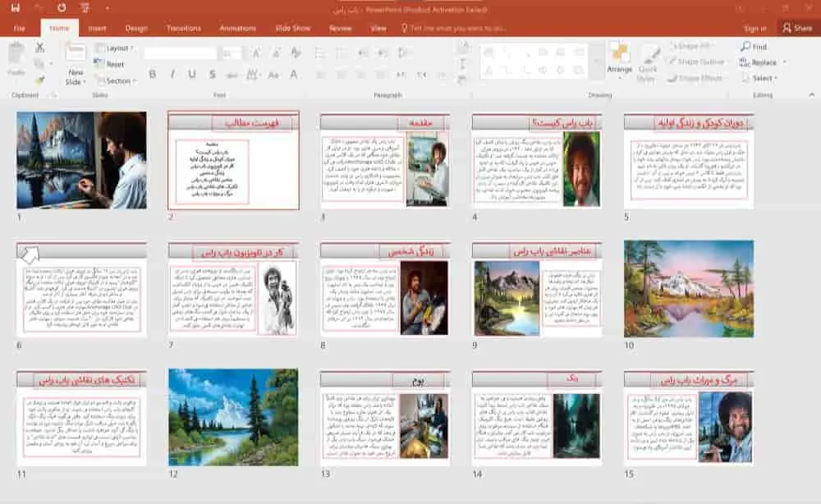Switch to the Transitions tab
Image resolution: width=821 pixels, height=504 pixels.
183,28
